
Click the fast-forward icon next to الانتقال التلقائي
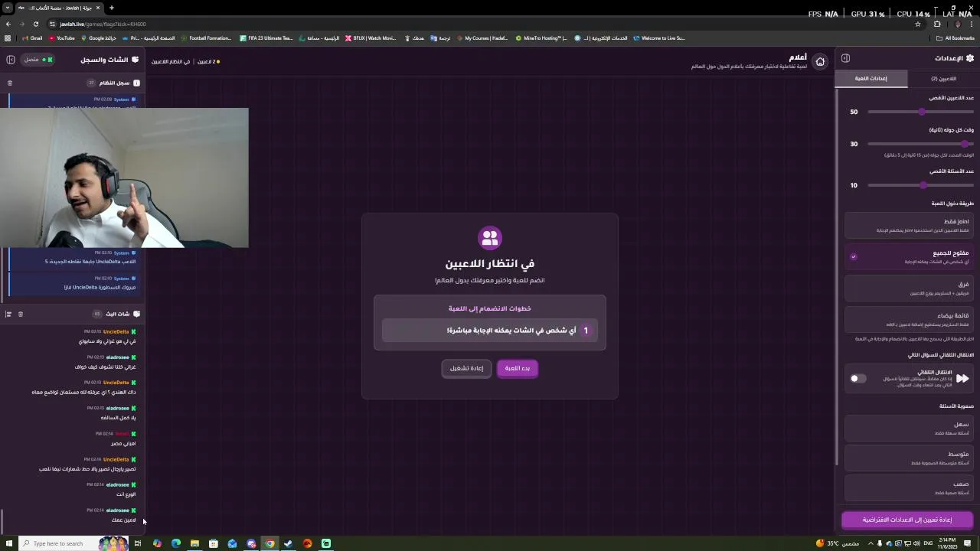click(x=962, y=378)
